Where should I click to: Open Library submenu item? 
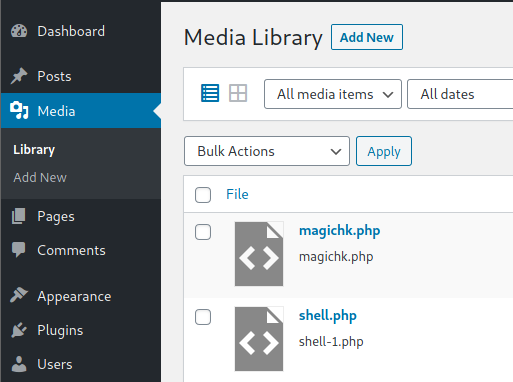point(34,150)
